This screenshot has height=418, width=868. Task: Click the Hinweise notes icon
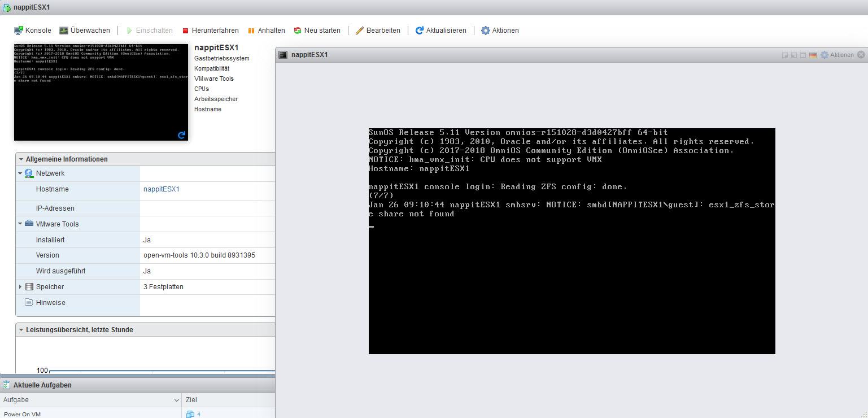coord(29,302)
